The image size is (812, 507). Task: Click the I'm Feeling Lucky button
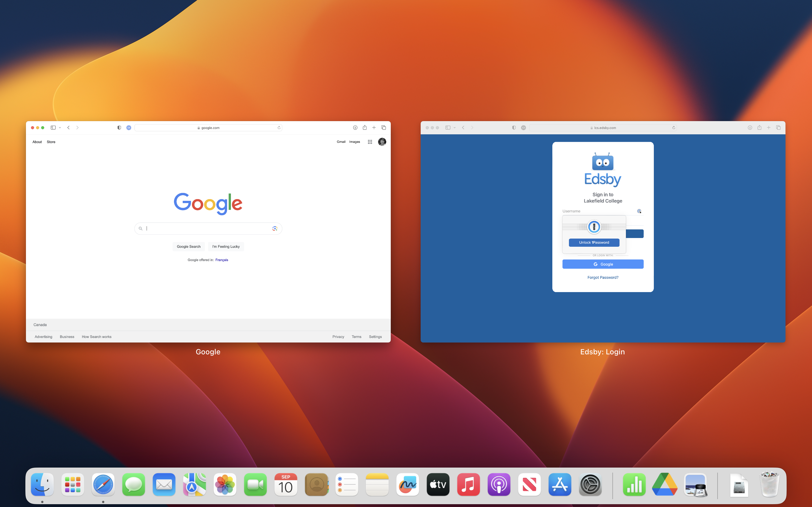pyautogui.click(x=226, y=246)
